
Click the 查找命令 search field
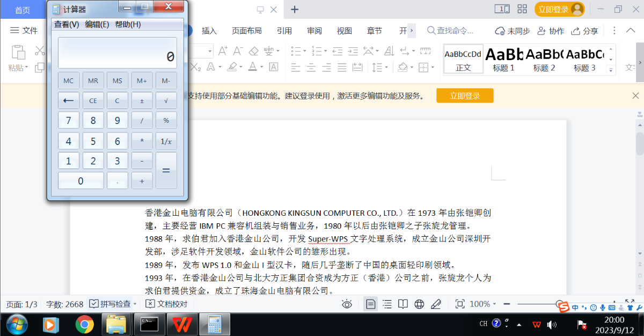point(451,31)
